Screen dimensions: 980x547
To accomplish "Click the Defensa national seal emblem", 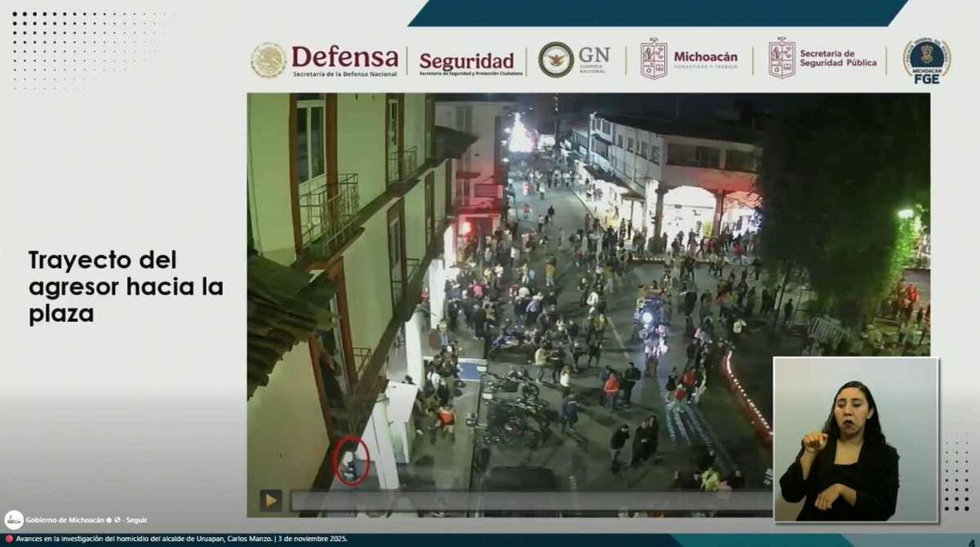I will (x=268, y=60).
